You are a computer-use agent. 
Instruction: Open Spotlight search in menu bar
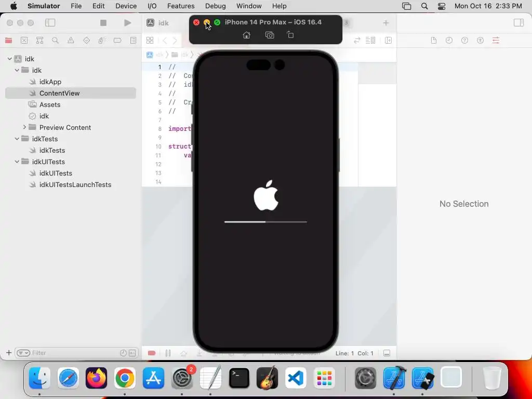tap(424, 6)
